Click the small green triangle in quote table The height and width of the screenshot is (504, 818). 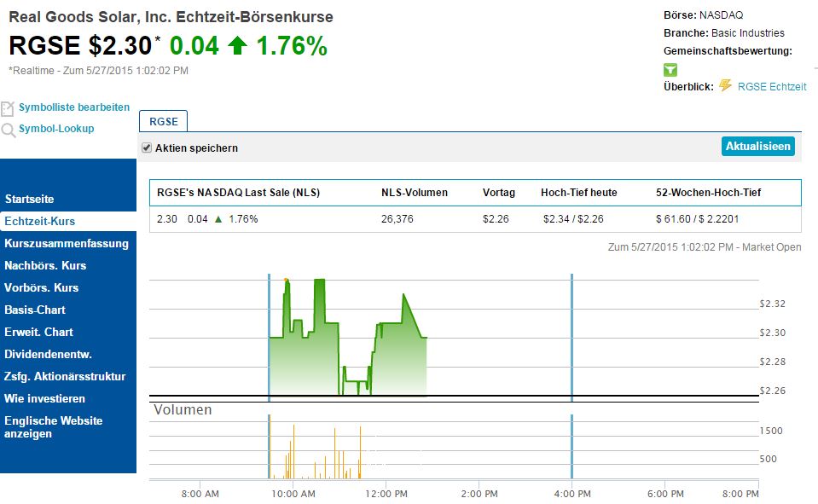(x=218, y=219)
